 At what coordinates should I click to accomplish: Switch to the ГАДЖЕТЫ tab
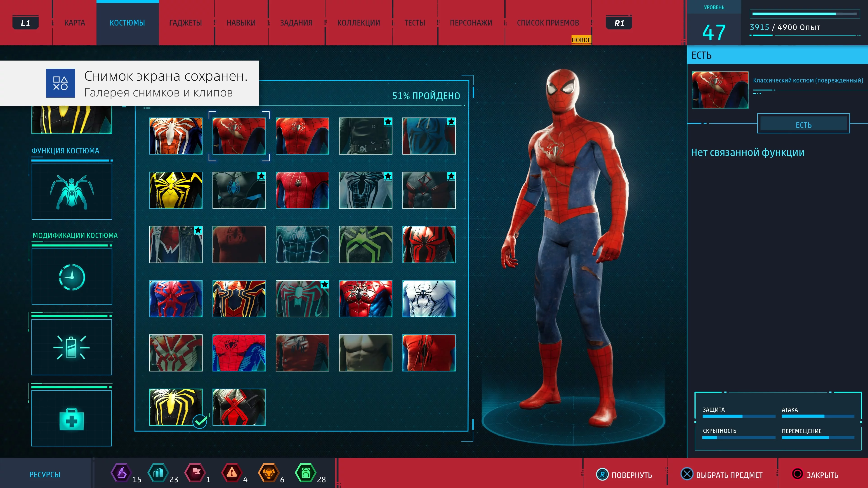pos(186,23)
